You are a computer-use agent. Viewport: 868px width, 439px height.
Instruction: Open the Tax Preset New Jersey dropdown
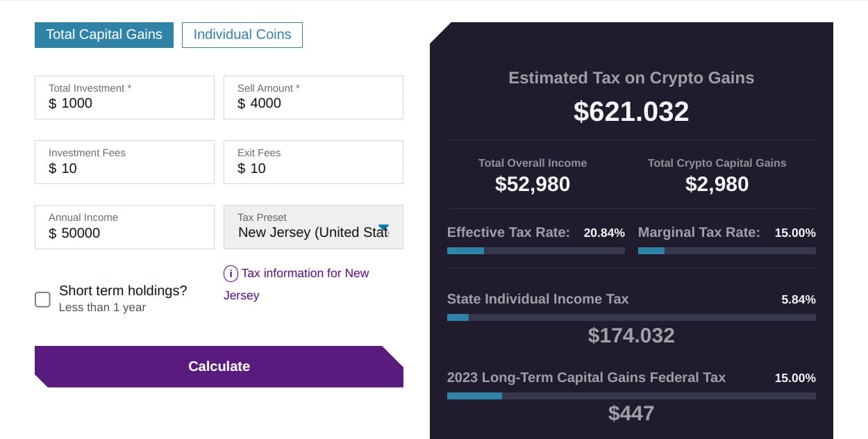point(312,232)
